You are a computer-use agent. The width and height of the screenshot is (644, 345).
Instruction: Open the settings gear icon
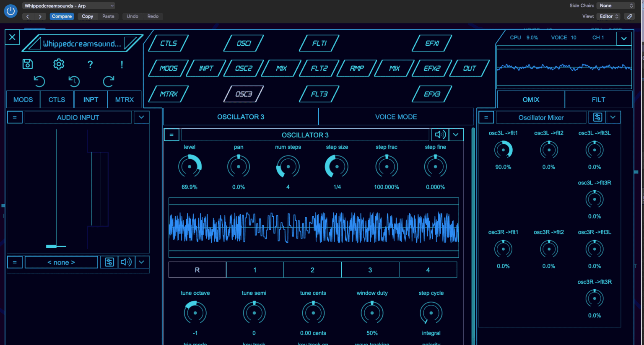click(59, 64)
